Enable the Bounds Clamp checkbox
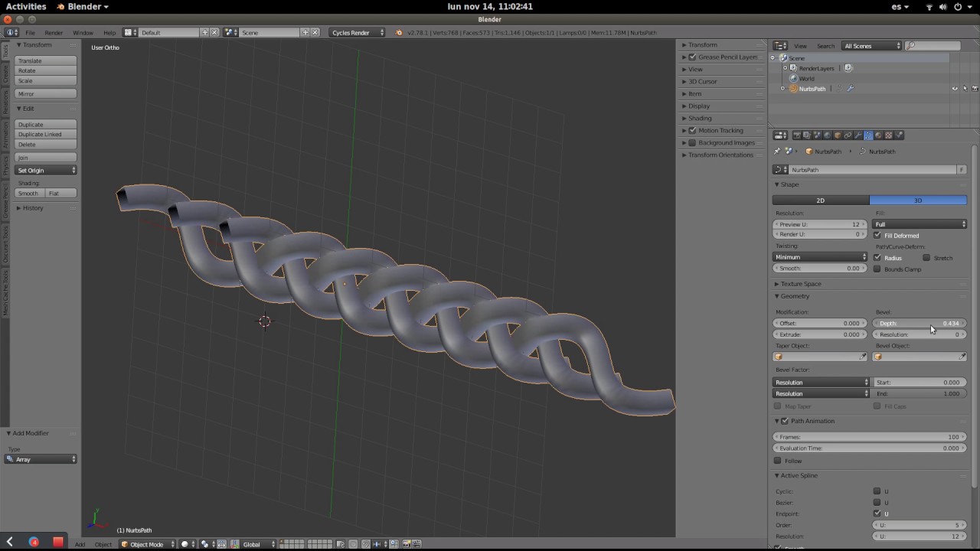This screenshot has width=980, height=551. (877, 269)
